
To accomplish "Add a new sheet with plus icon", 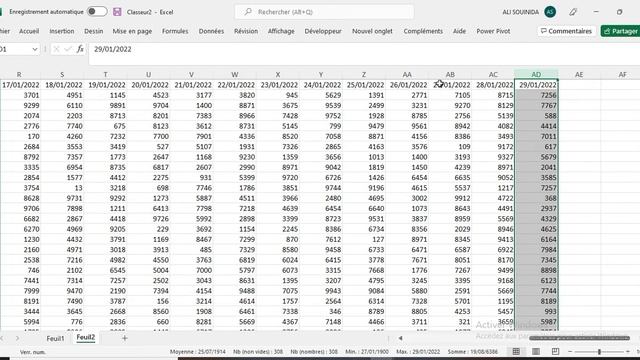I will (125, 338).
